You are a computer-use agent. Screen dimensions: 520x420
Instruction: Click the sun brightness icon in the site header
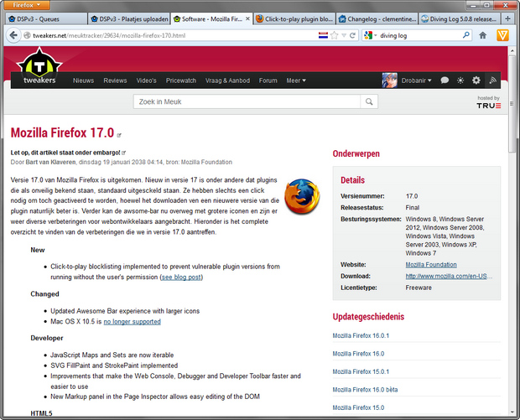[x=460, y=80]
